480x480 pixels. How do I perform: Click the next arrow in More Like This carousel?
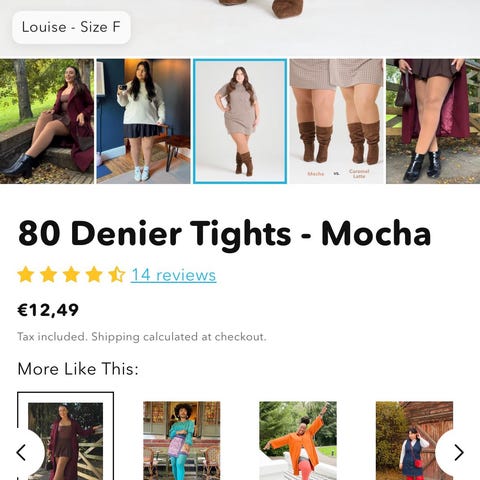click(458, 453)
